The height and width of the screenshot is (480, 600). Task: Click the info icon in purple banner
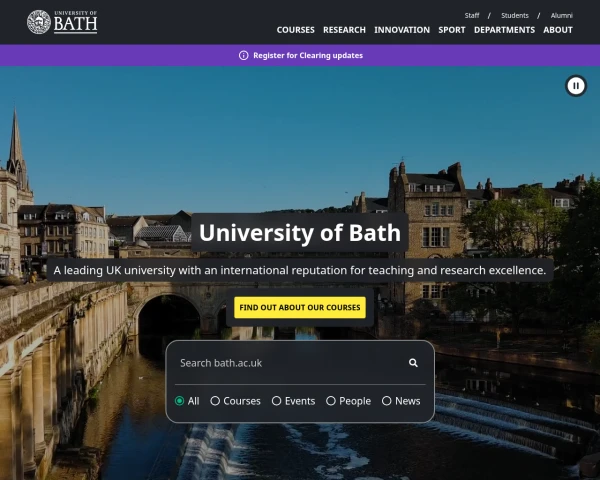(x=243, y=56)
